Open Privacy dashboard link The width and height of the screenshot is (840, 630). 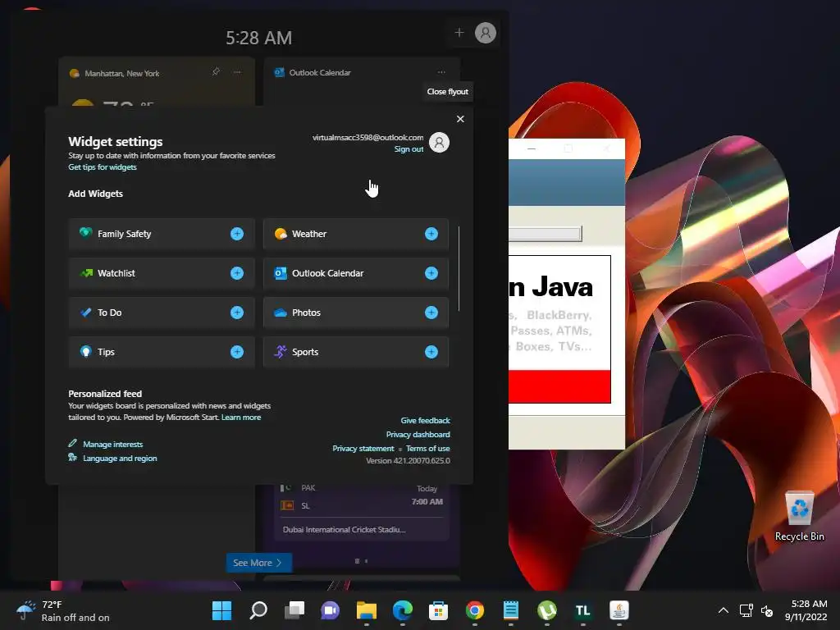point(418,435)
